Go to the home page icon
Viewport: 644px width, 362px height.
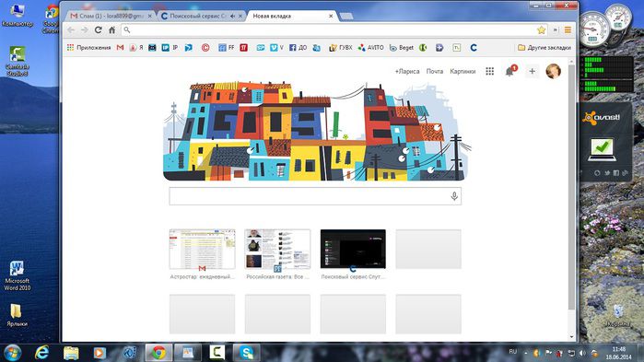[111, 30]
